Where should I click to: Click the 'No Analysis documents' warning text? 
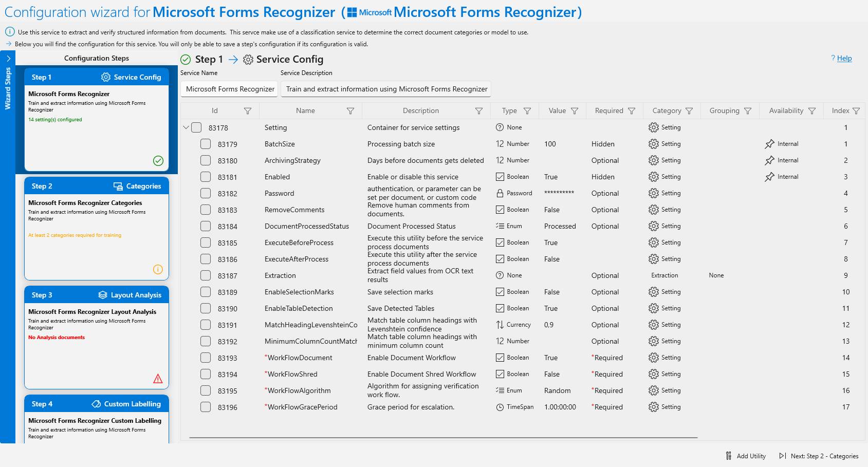[57, 338]
